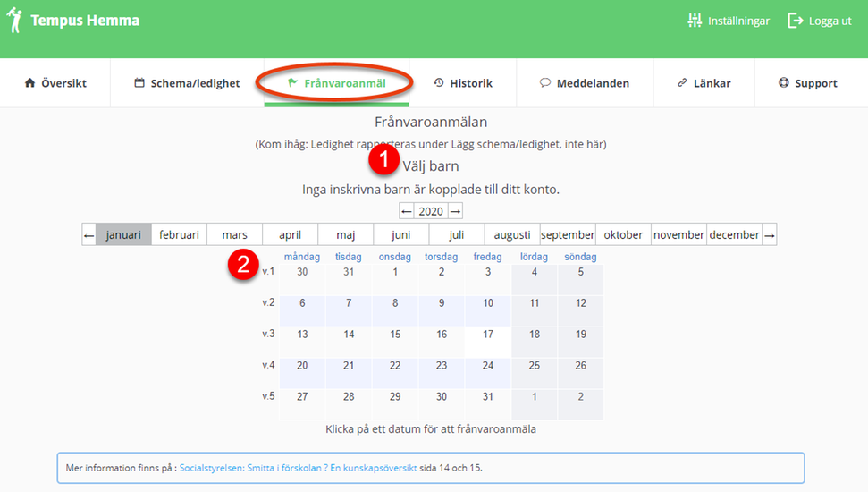
Task: Click the Logga ut exit icon
Action: pyautogui.click(x=795, y=21)
